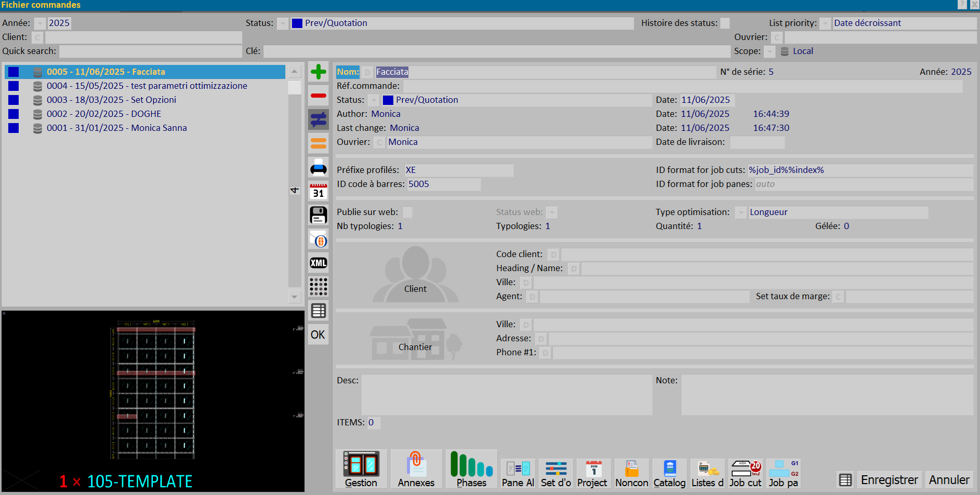This screenshot has width=980, height=495.
Task: Click the document with globe icon
Action: (x=318, y=239)
